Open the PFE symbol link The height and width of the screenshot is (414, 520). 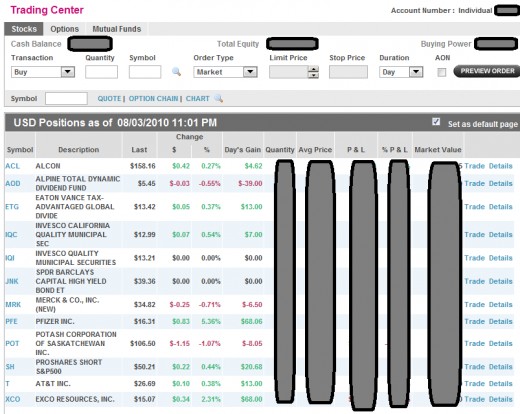point(11,322)
